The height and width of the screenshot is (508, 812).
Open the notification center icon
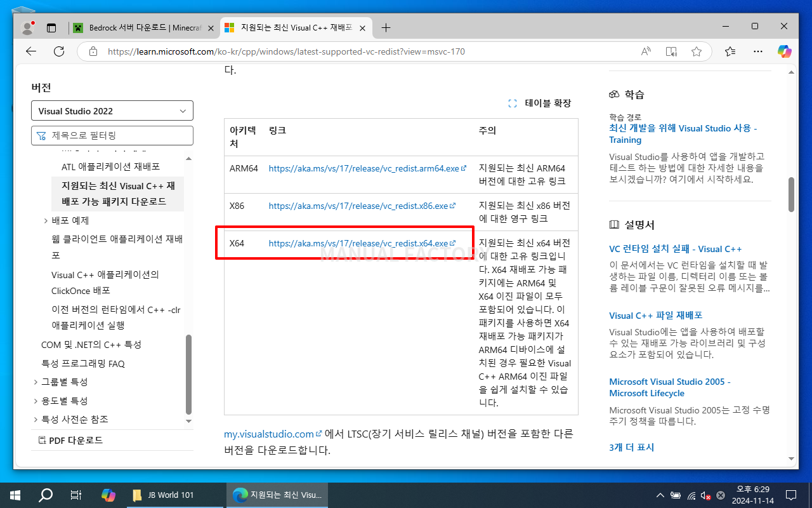(791, 495)
